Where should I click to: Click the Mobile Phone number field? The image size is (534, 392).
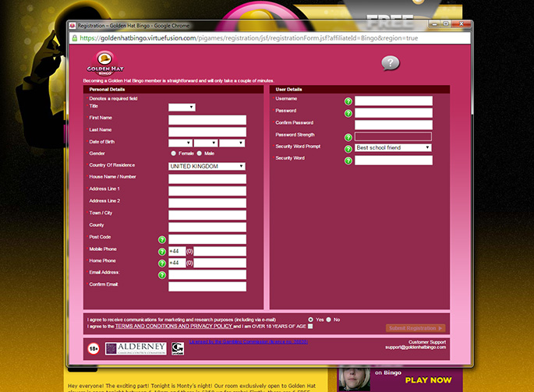[220, 252]
